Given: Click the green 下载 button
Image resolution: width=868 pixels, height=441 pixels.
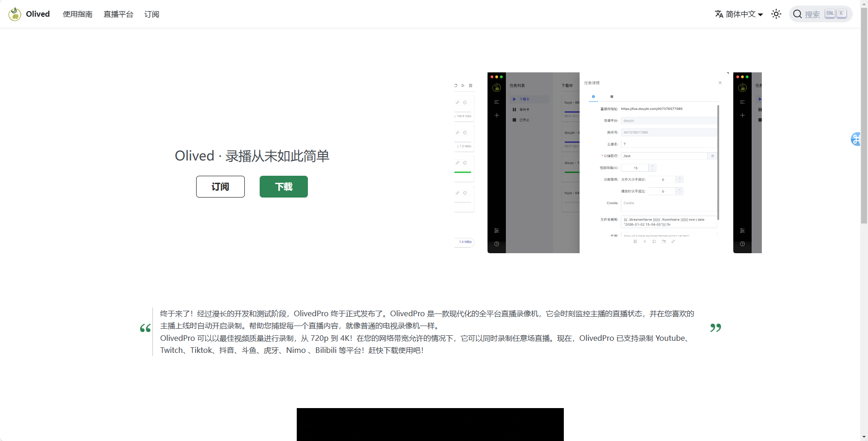Looking at the screenshot, I should click(x=283, y=186).
